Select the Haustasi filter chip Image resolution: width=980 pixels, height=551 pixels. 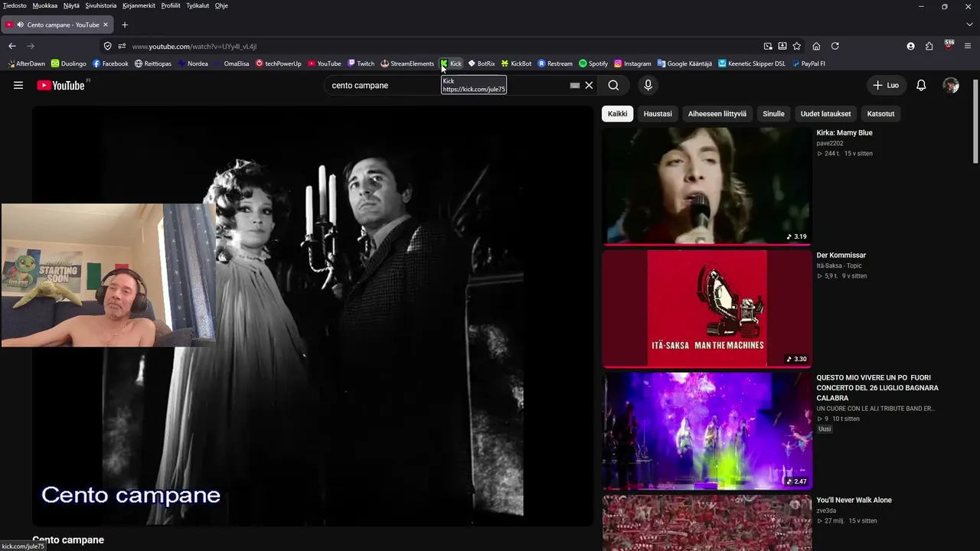[658, 114]
